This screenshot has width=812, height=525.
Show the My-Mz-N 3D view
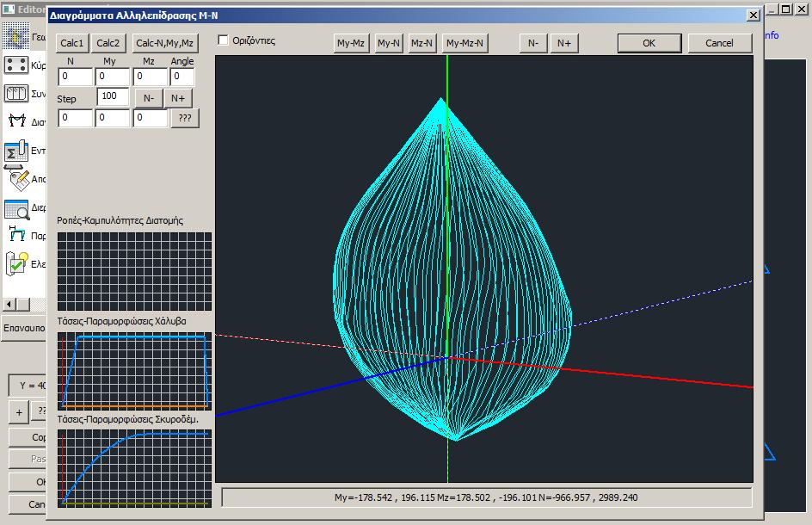(x=464, y=43)
